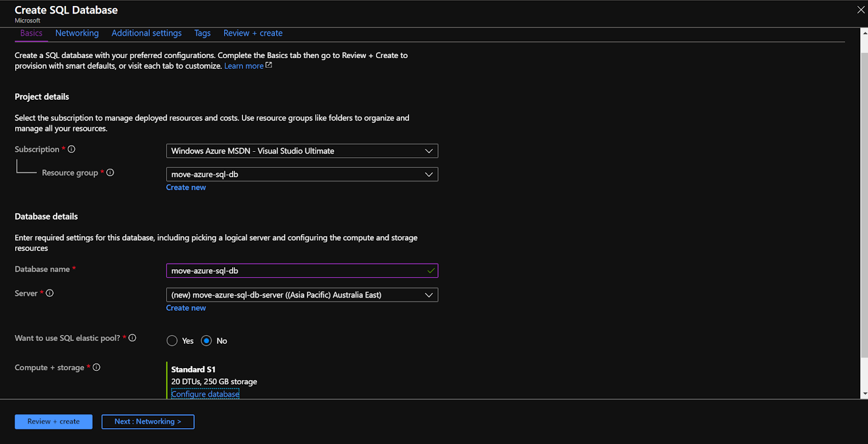Click the Resource group info icon

(110, 172)
